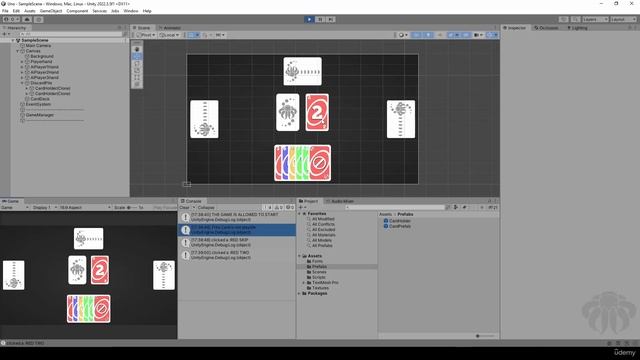The width and height of the screenshot is (640, 360).
Task: Open the Display 1 dropdown in Game view
Action: pos(44,207)
